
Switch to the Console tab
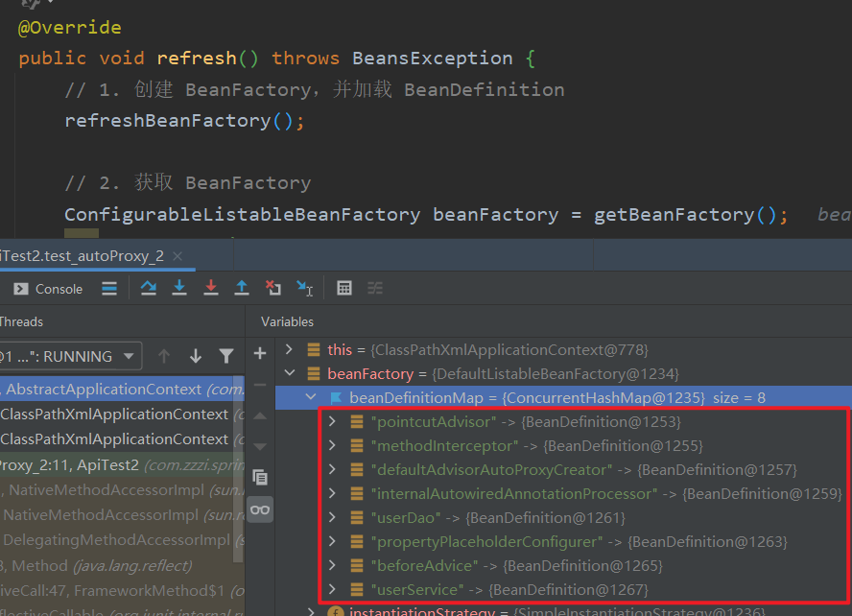[x=48, y=289]
